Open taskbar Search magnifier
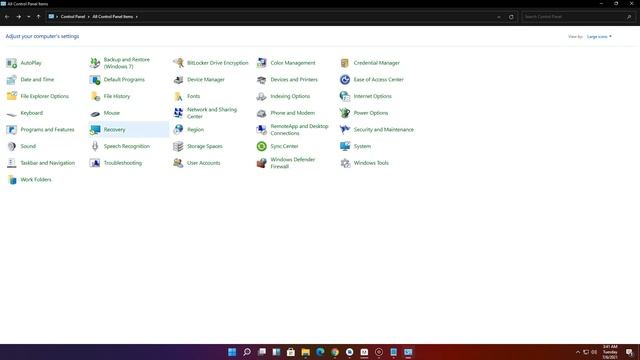640x360 pixels. 247,352
